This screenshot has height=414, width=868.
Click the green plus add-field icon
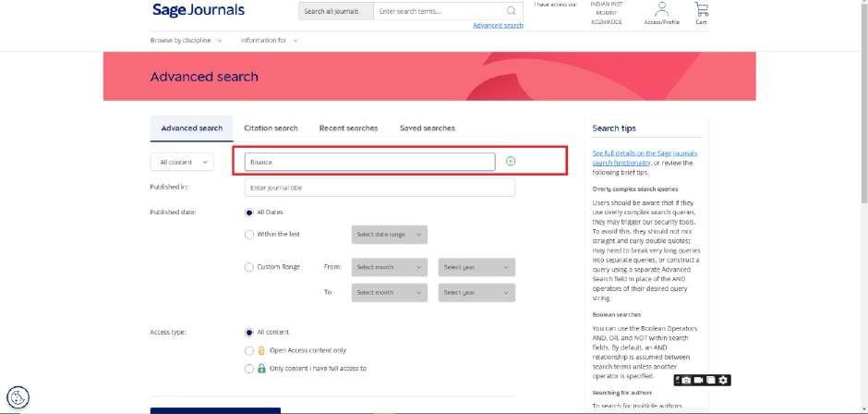coord(511,162)
